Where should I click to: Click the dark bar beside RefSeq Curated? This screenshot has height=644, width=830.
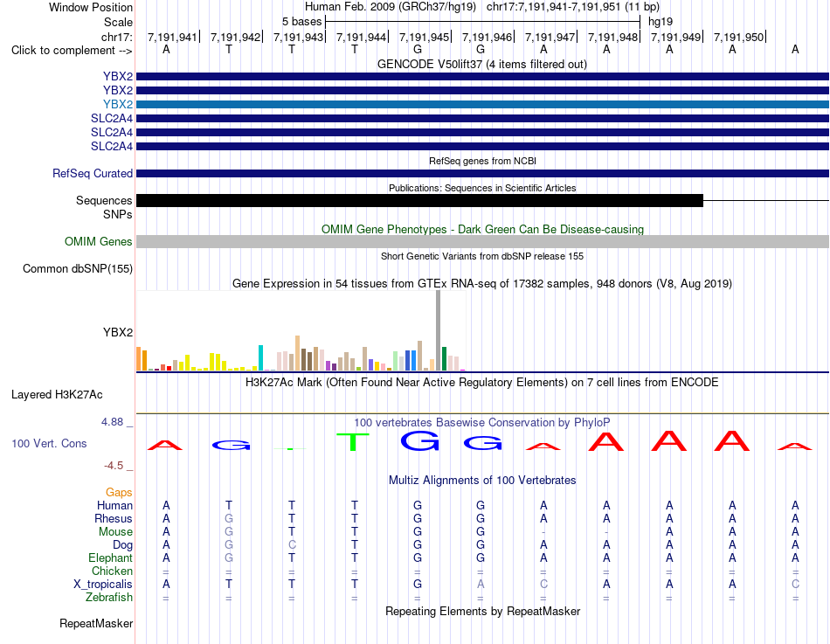(x=482, y=173)
